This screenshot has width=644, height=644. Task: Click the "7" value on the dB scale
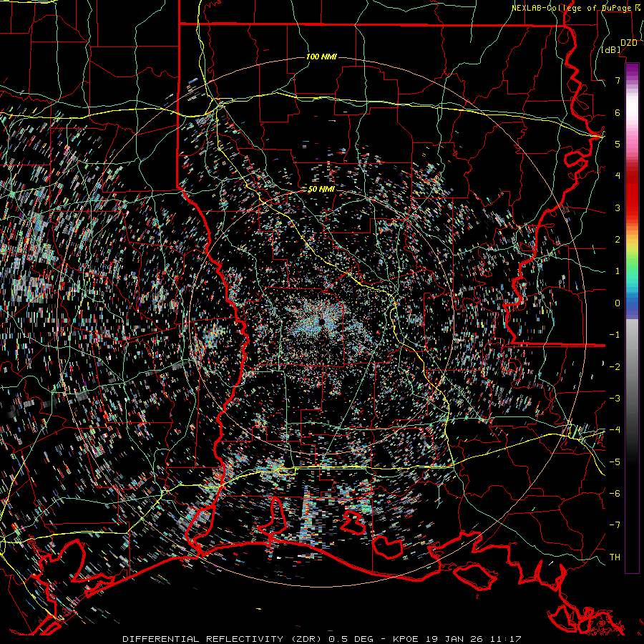click(618, 80)
